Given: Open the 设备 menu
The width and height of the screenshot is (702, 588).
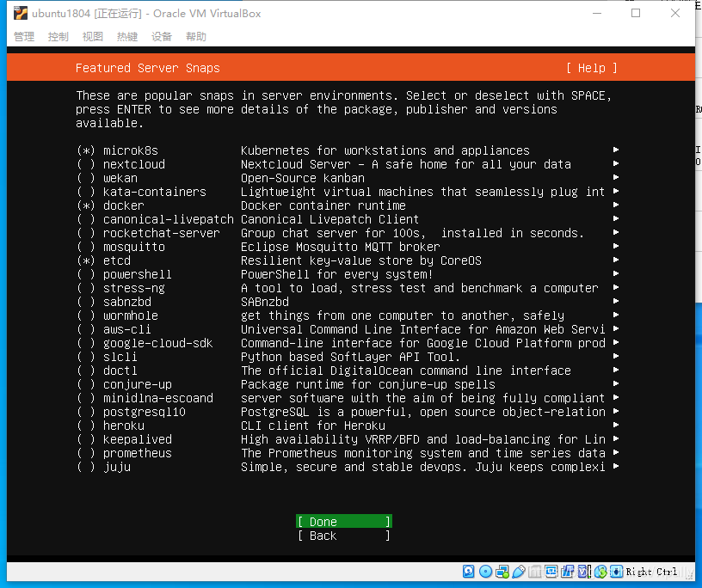Looking at the screenshot, I should 162,37.
